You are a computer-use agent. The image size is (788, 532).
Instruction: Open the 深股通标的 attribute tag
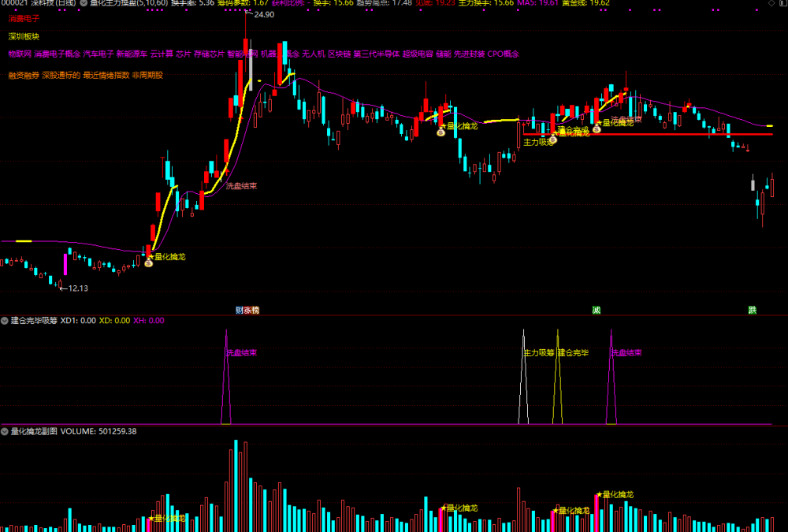coord(61,76)
